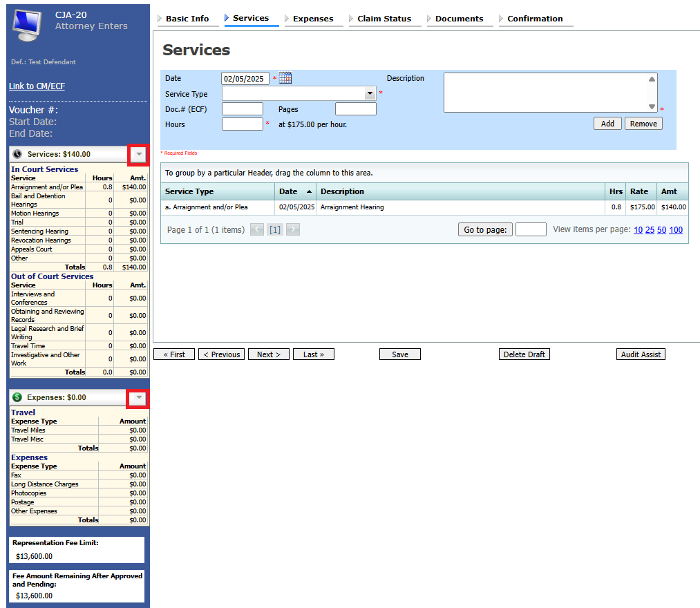Go to next grid page arrow
The image size is (700, 608).
tap(292, 229)
